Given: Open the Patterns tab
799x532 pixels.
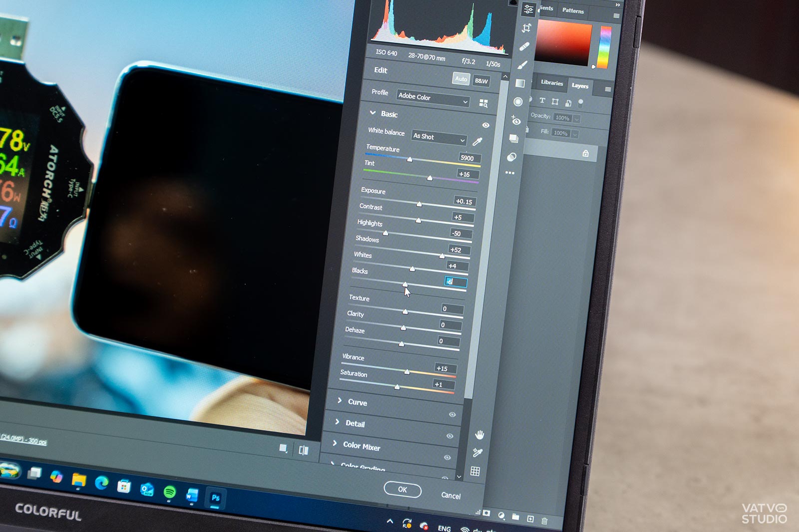Looking at the screenshot, I should (573, 10).
